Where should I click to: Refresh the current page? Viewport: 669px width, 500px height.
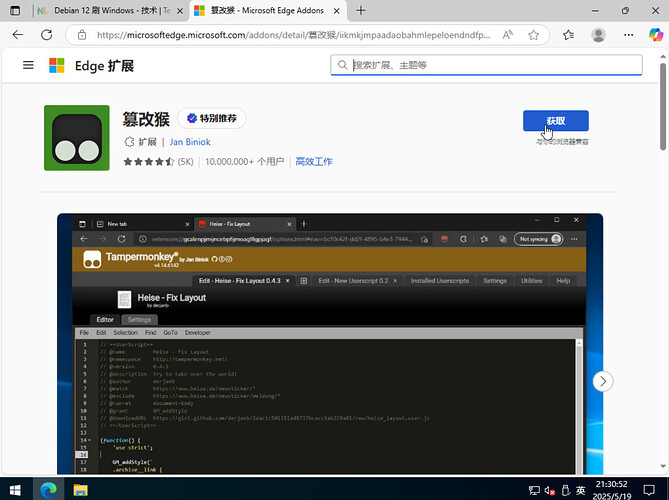click(47, 35)
